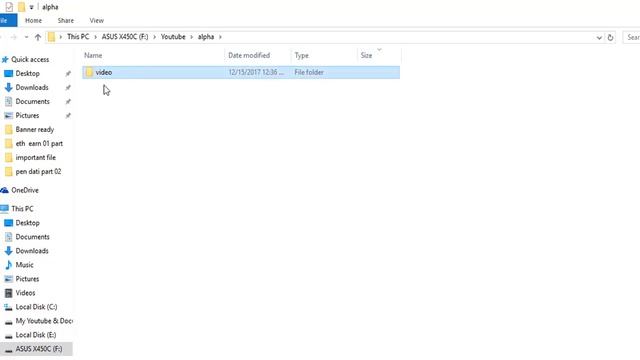Image resolution: width=640 pixels, height=360 pixels.
Task: Open the Home ribbon tab
Action: 33,20
